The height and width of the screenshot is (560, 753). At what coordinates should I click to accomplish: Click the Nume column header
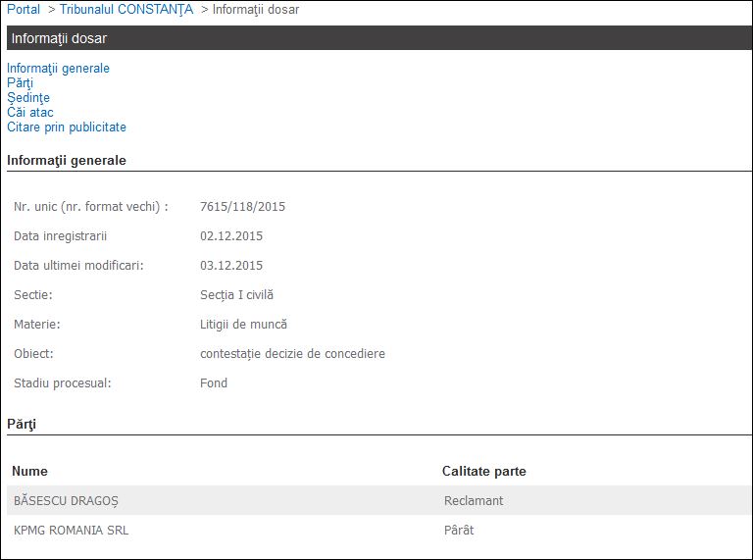point(29,471)
